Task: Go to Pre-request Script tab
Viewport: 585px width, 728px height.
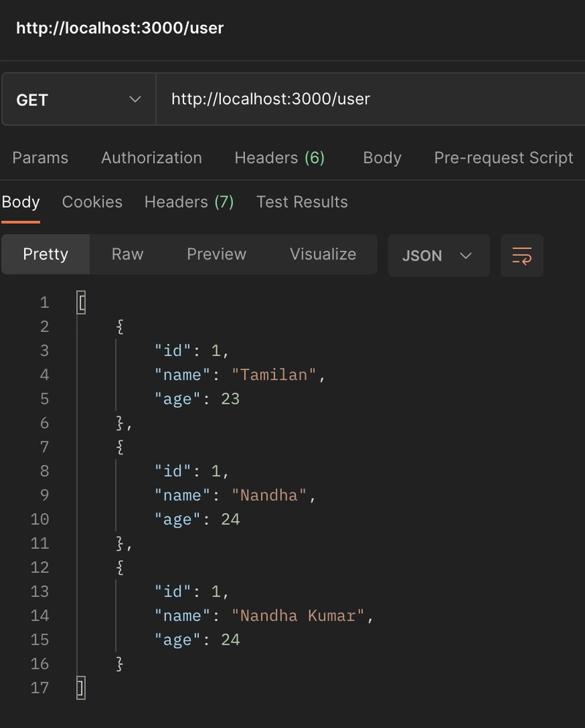Action: point(504,158)
